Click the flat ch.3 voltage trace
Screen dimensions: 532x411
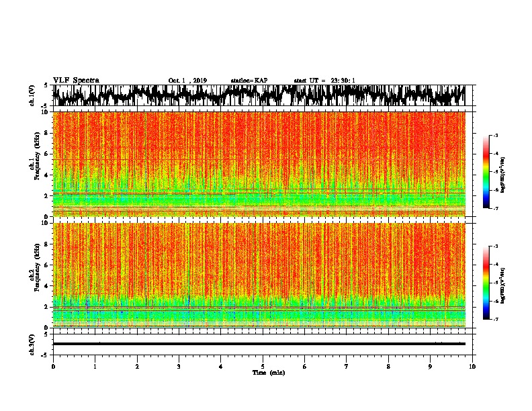point(259,344)
